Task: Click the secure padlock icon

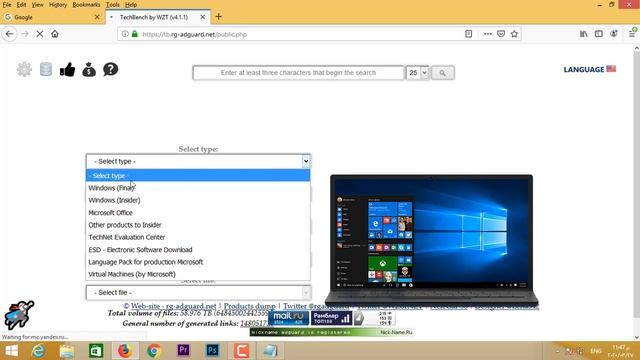Action: 135,34
